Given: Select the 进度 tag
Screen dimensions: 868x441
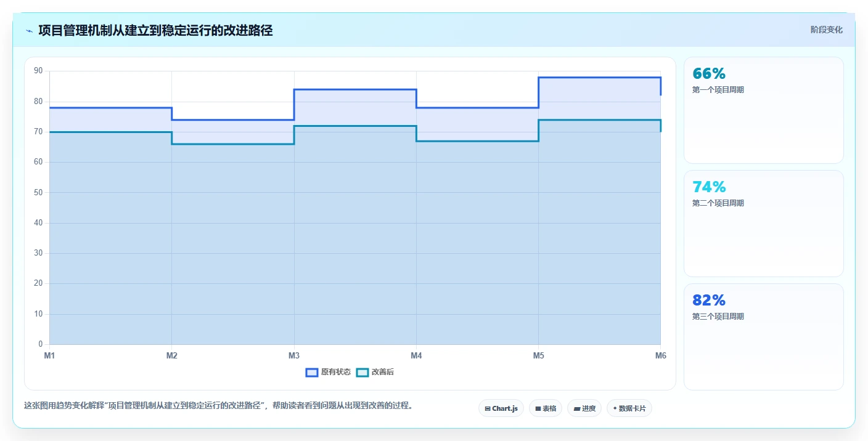Looking at the screenshot, I should [584, 408].
